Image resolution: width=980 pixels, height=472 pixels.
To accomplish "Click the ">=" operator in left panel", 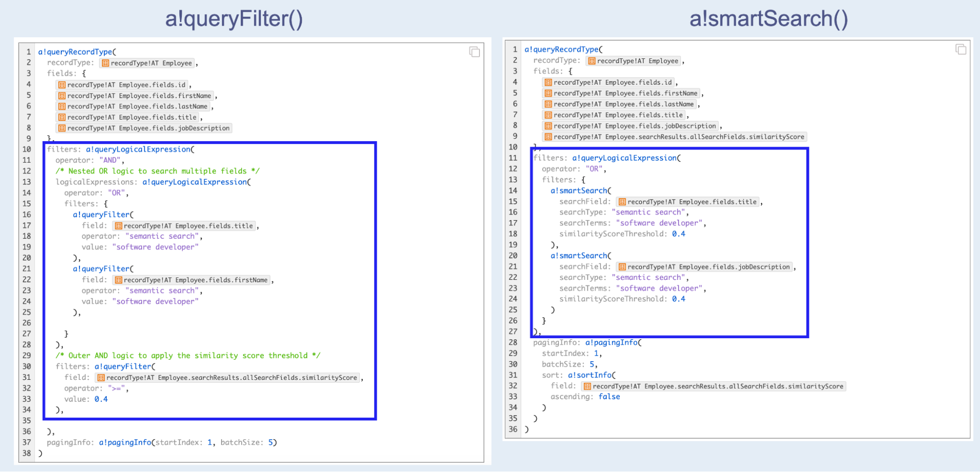I will click(x=117, y=388).
